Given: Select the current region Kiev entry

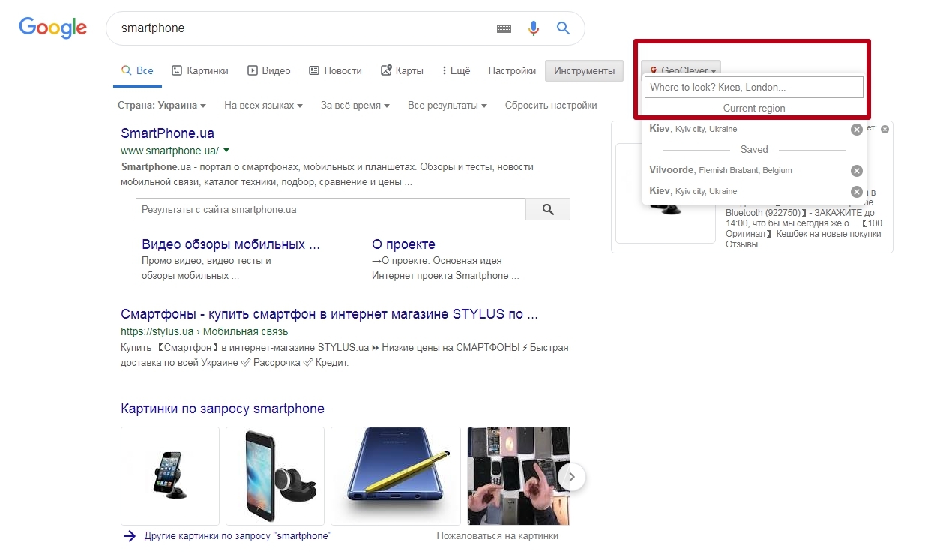Looking at the screenshot, I should click(x=693, y=129).
